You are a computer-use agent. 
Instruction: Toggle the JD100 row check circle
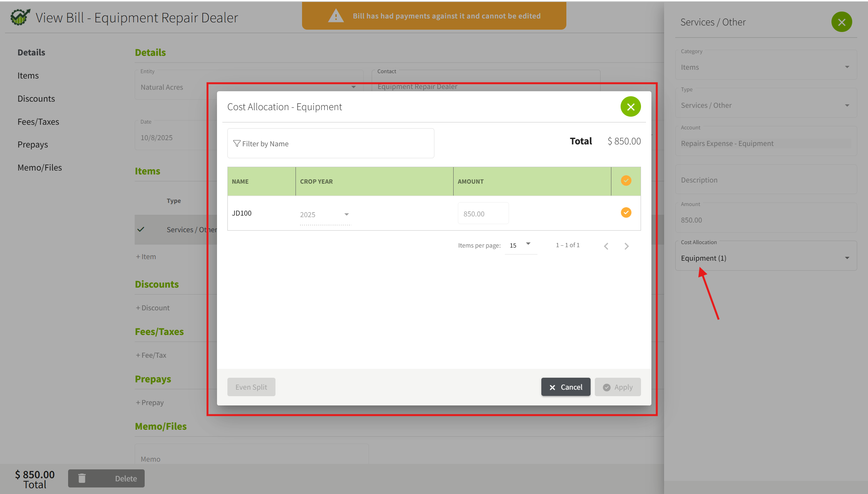626,213
